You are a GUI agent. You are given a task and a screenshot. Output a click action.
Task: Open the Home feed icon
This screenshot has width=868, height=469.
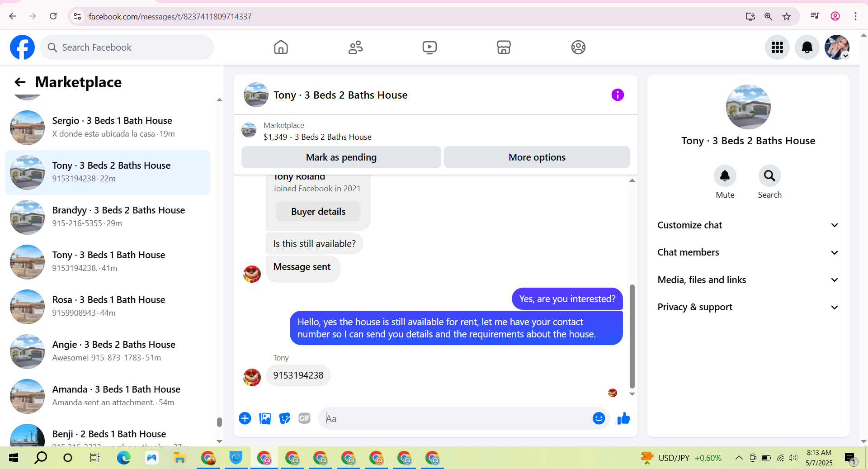[x=281, y=47]
